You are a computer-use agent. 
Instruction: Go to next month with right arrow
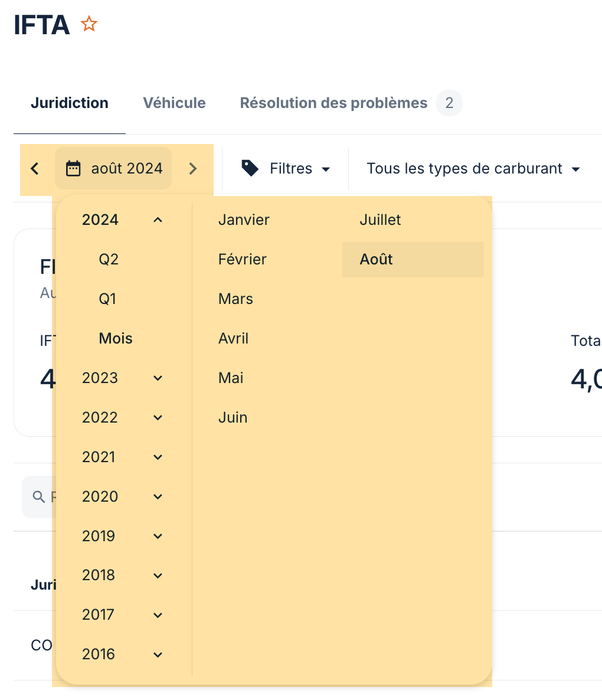click(x=193, y=169)
